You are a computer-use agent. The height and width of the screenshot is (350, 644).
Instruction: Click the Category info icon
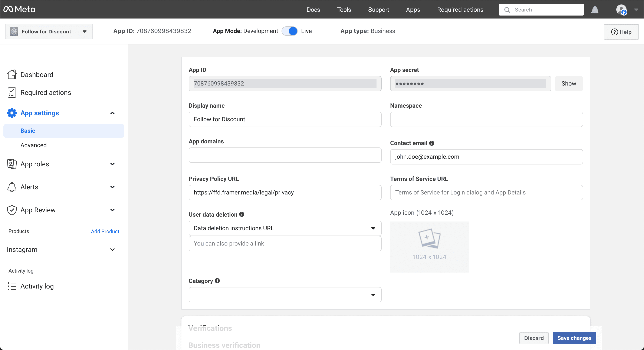(x=217, y=281)
